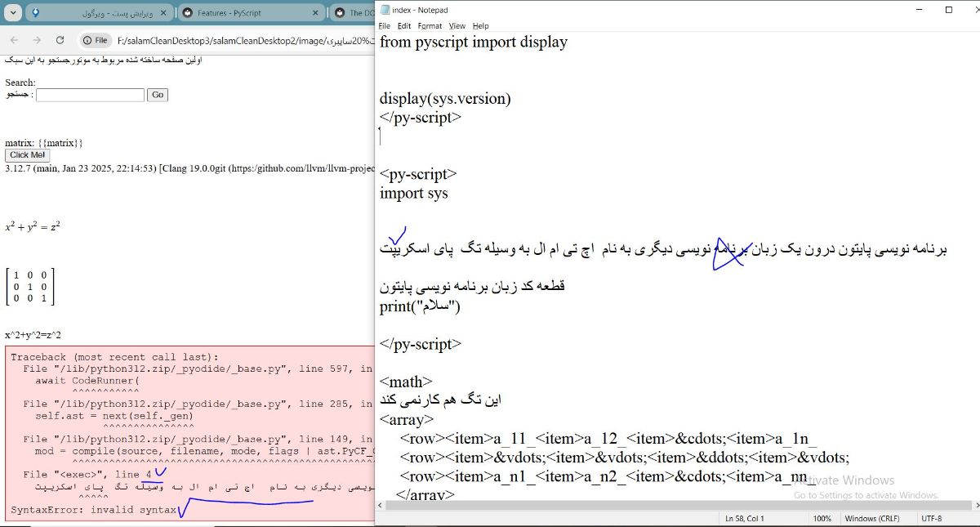Image resolution: width=980 pixels, height=527 pixels.
Task: Open Notepad's Edit menu
Action: tap(403, 26)
